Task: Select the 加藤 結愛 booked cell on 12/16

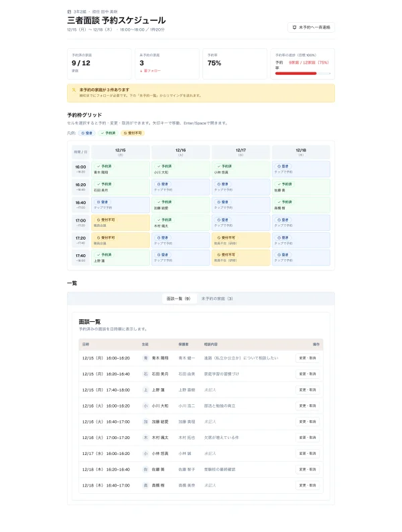Action: 181,205
